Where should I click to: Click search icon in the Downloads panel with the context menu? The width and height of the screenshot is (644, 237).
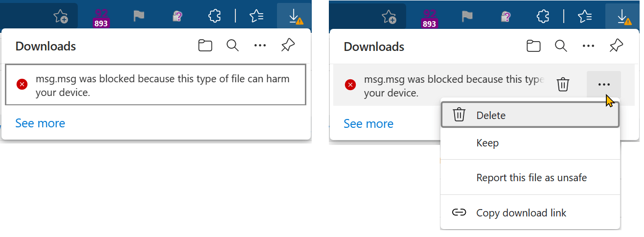561,46
